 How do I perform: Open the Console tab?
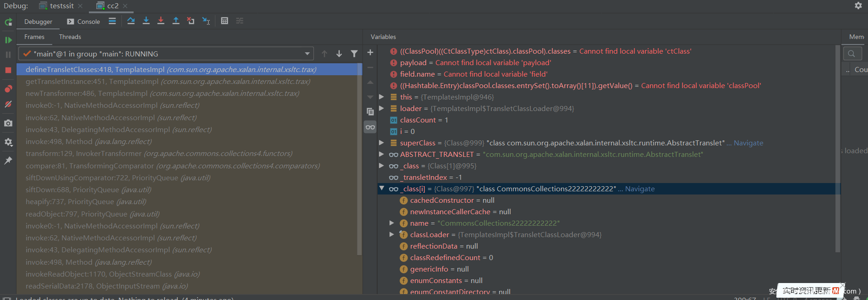83,22
